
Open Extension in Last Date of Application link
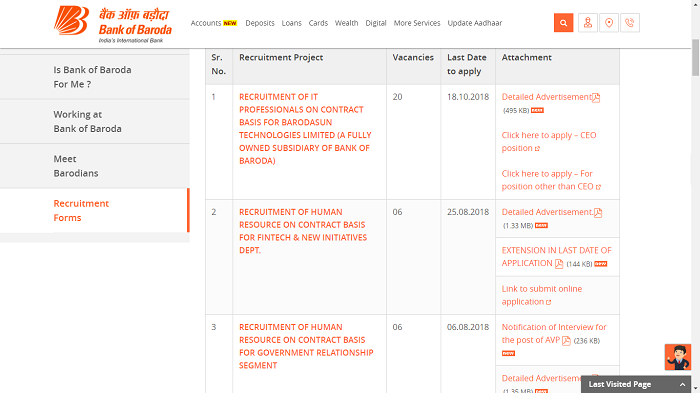coord(556,257)
